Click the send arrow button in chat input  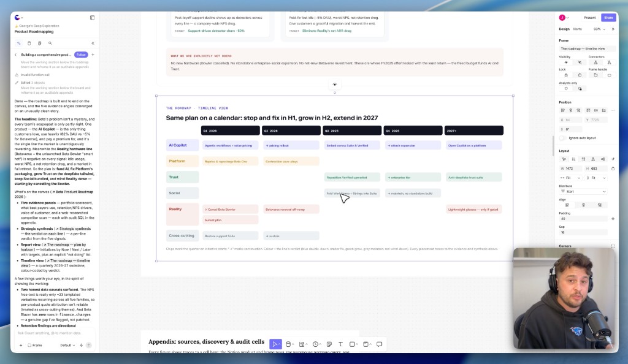point(88,345)
